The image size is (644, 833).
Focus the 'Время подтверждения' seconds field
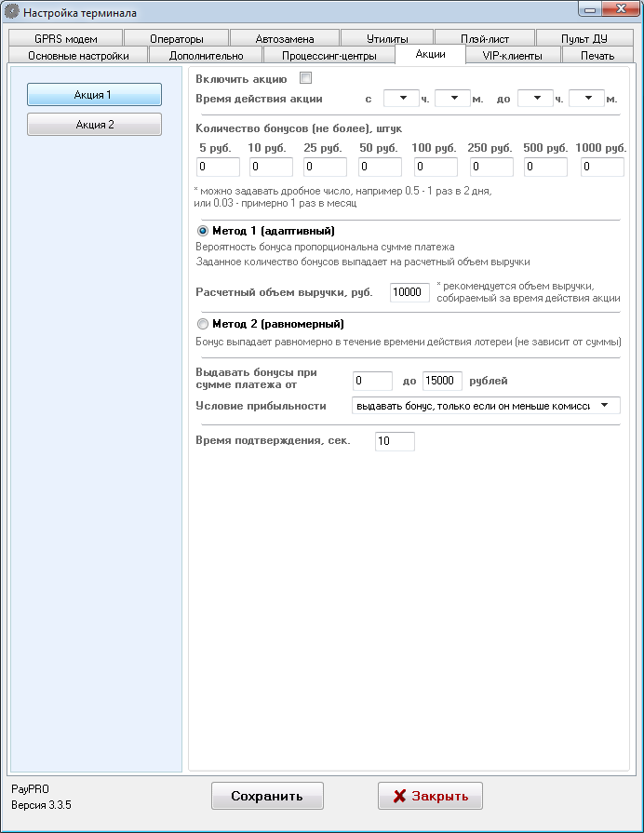tap(395, 441)
